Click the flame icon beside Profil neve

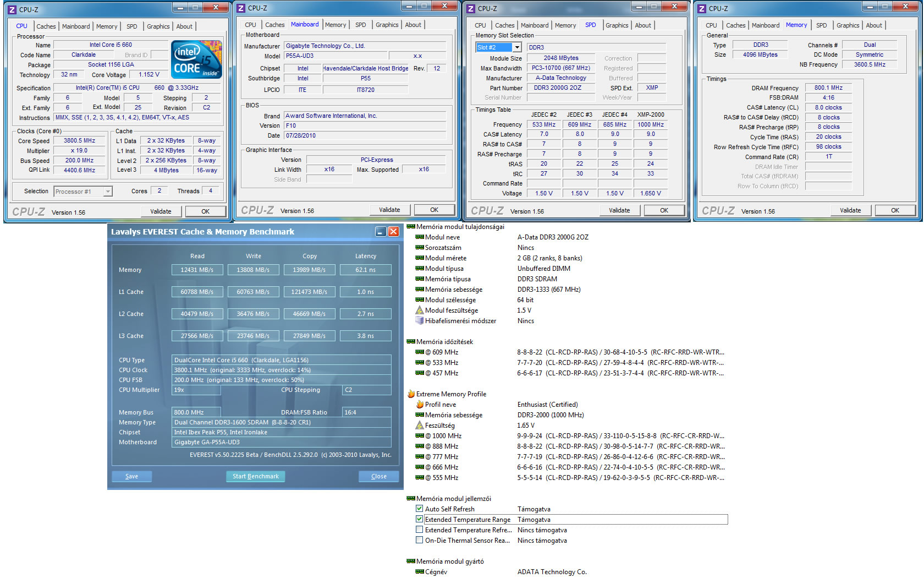coord(420,405)
